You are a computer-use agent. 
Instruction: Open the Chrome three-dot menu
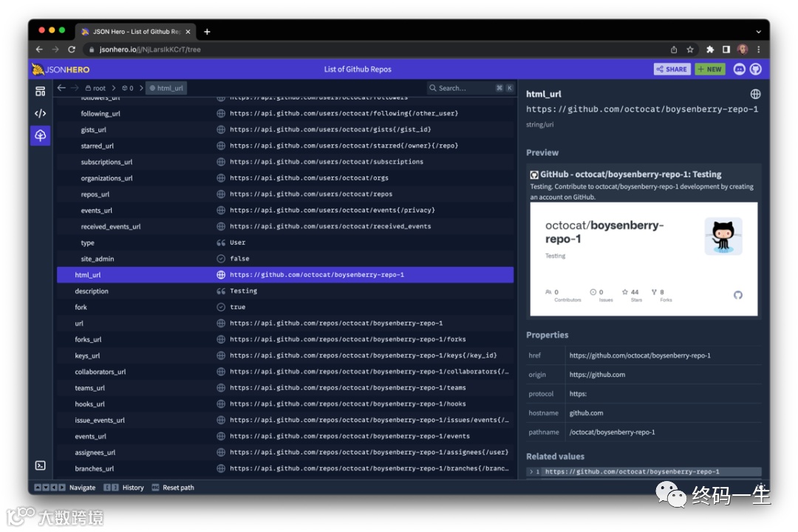(758, 50)
